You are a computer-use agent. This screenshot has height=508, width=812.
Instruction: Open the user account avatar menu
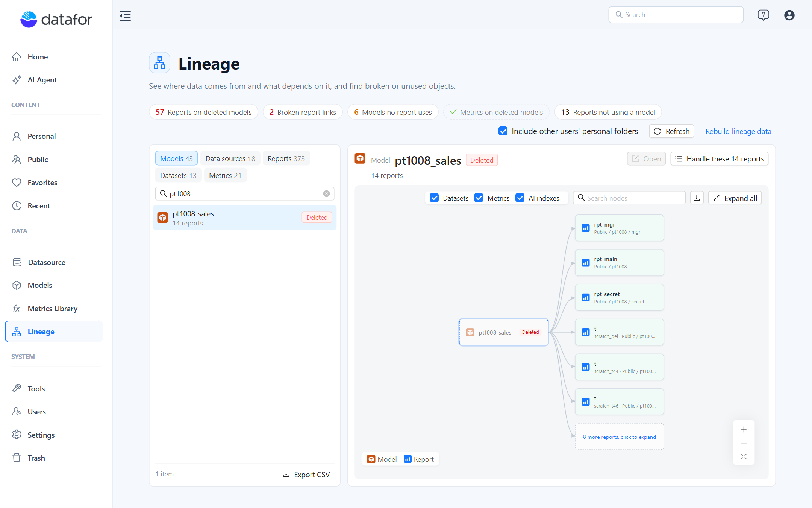click(x=789, y=15)
